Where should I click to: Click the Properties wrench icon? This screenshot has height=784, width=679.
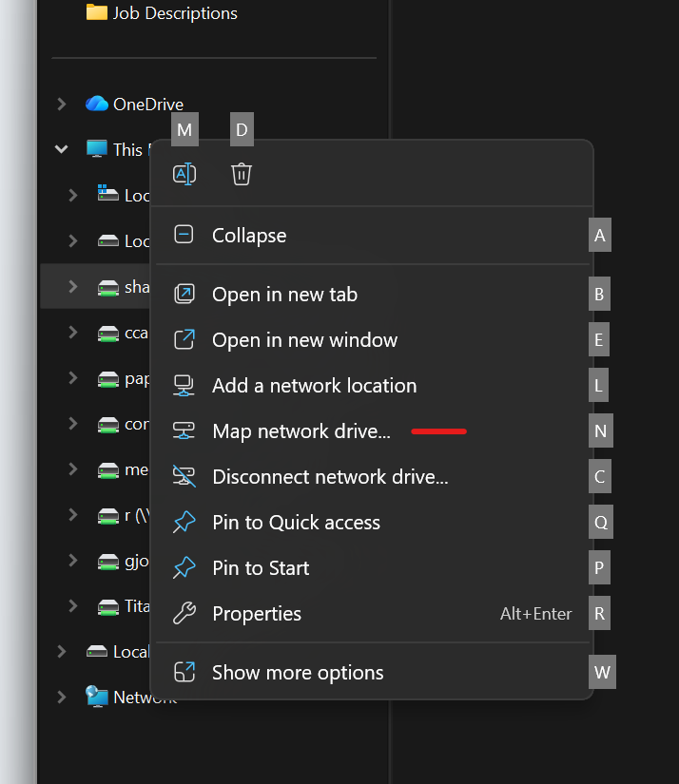184,614
